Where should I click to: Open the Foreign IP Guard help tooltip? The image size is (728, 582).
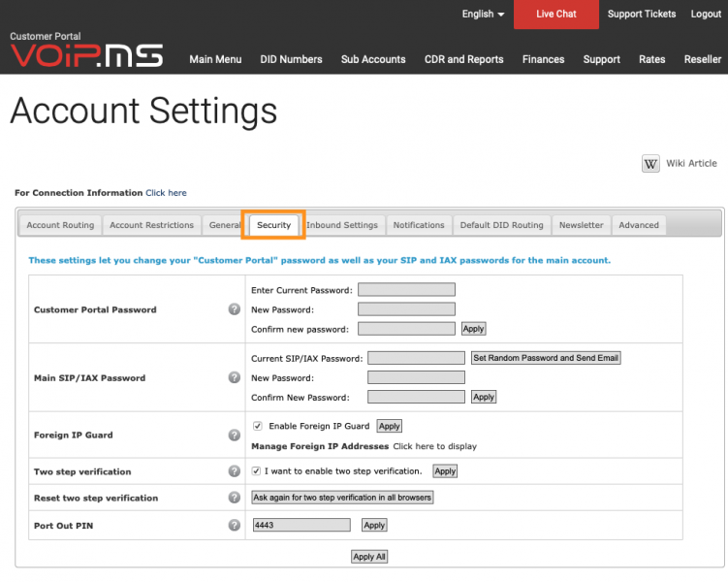[235, 436]
